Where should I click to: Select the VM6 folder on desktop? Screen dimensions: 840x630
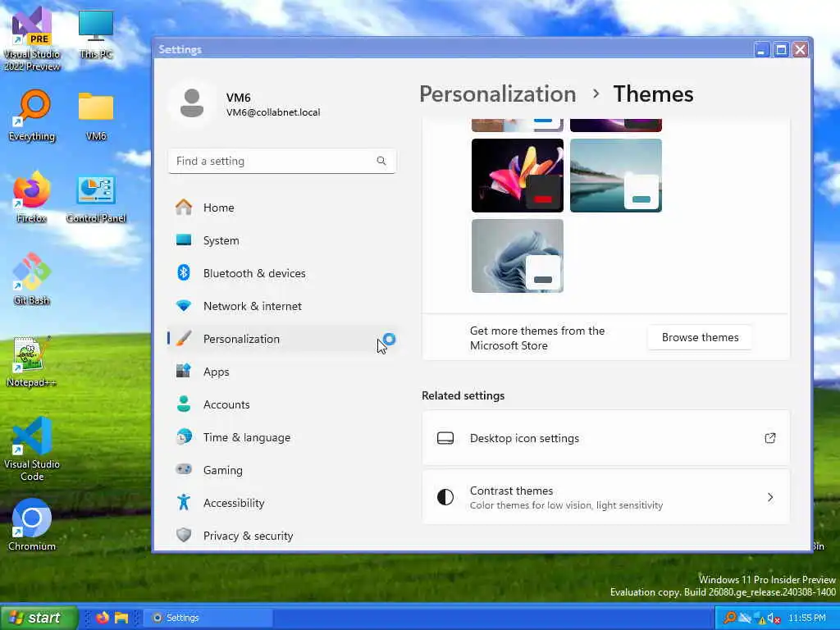click(x=96, y=115)
